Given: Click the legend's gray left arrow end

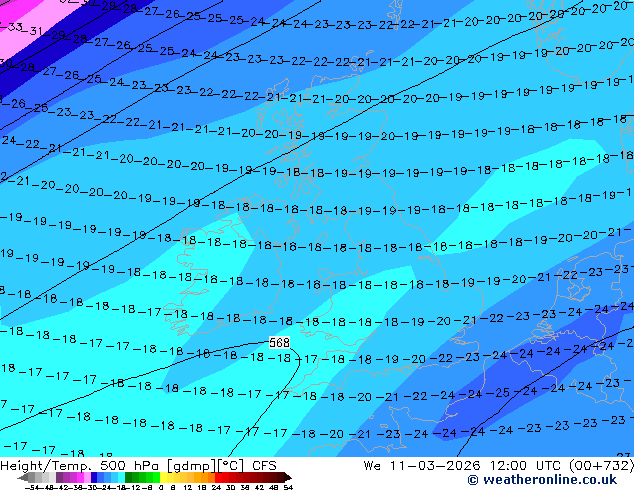Looking at the screenshot, I should 23,477.
